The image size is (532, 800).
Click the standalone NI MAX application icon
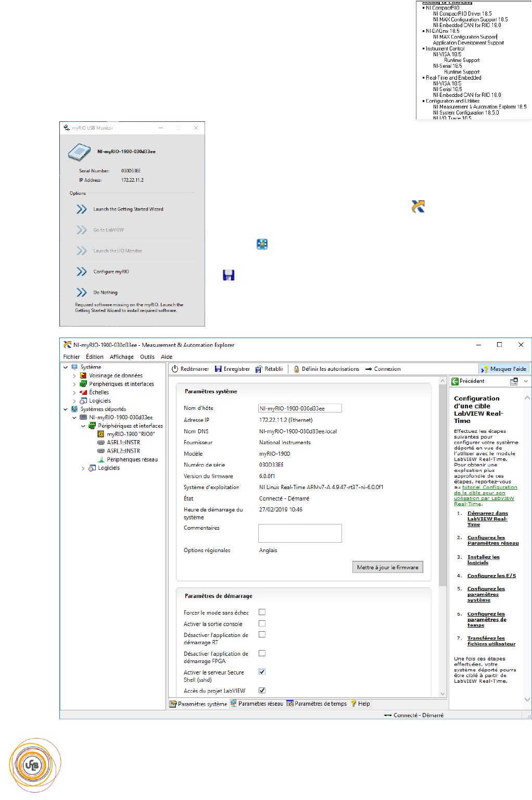418,206
